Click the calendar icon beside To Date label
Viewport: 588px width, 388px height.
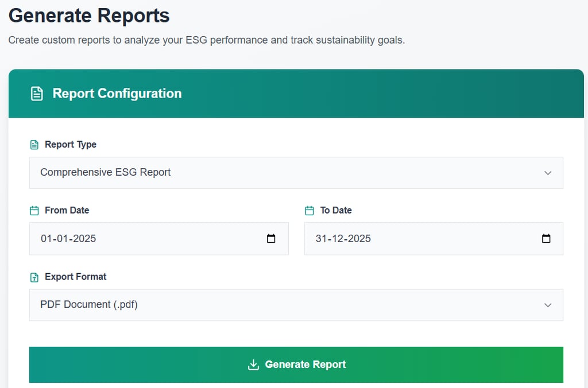coord(310,211)
